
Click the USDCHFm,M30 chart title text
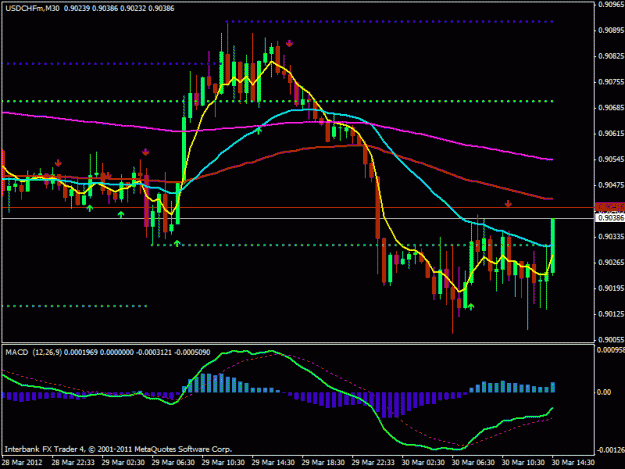(31, 8)
